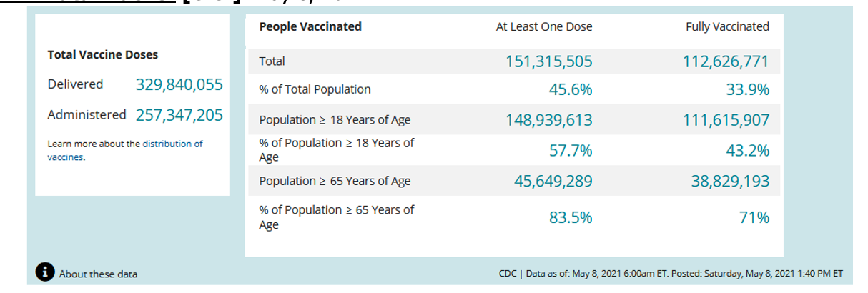868x293 pixels.
Task: Click the CDC data as of timestamp
Action: click(671, 274)
